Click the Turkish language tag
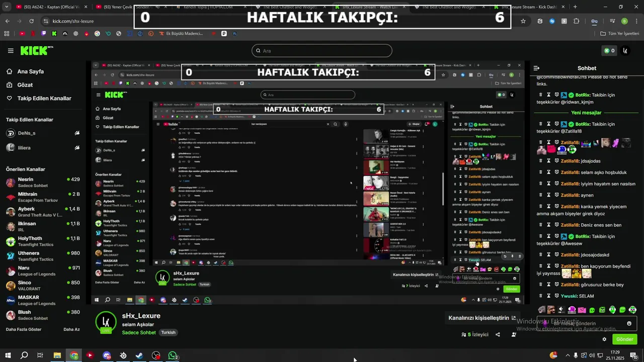 pyautogui.click(x=168, y=333)
